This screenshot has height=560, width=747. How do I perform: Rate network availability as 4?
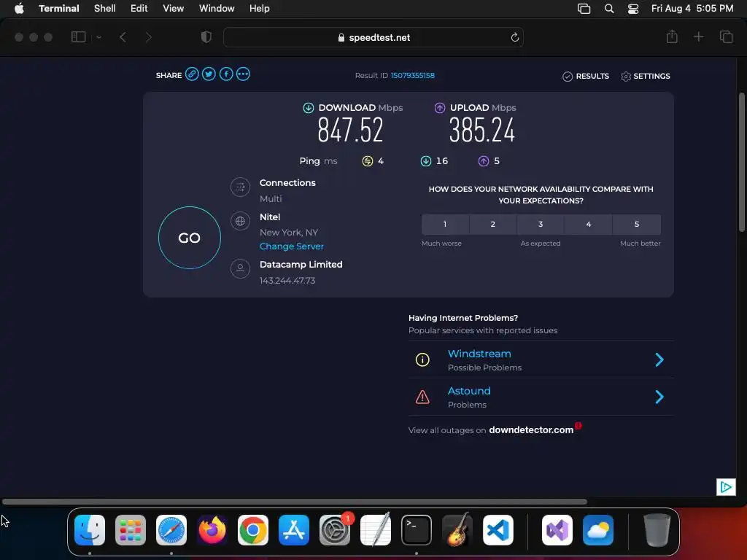click(x=589, y=225)
